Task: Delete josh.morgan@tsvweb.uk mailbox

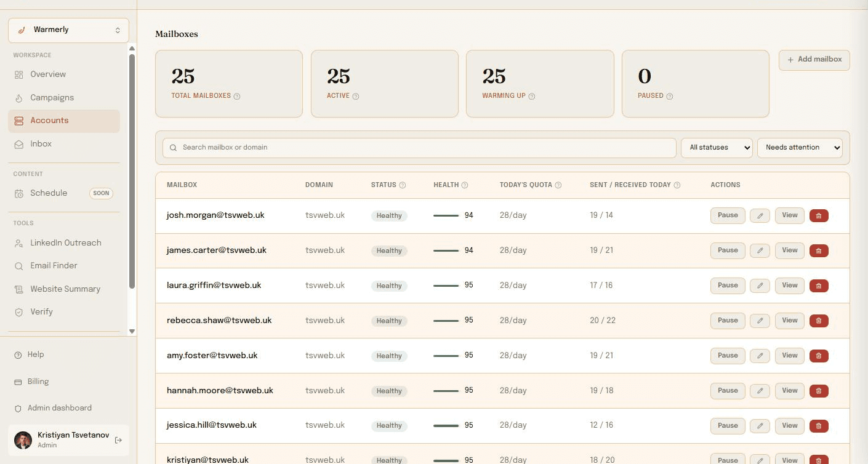Action: pos(819,216)
